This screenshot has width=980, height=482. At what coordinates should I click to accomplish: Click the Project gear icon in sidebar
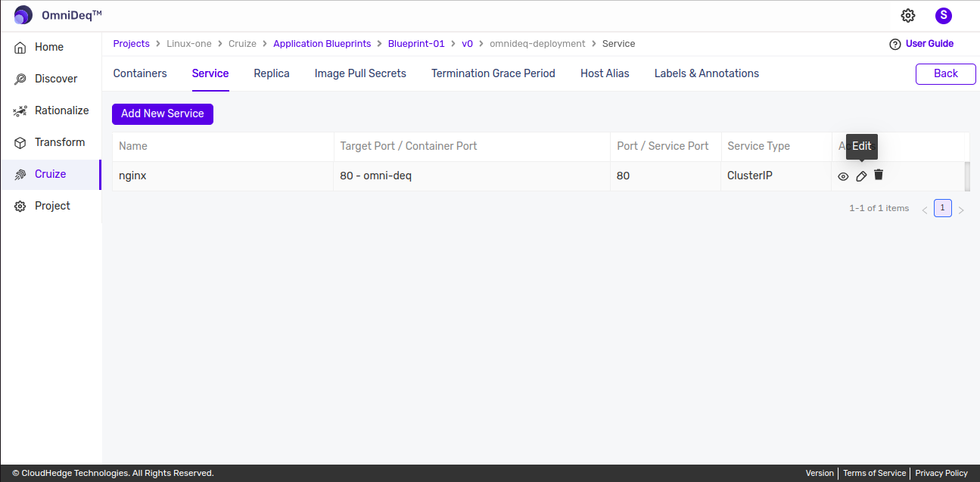[x=20, y=206]
